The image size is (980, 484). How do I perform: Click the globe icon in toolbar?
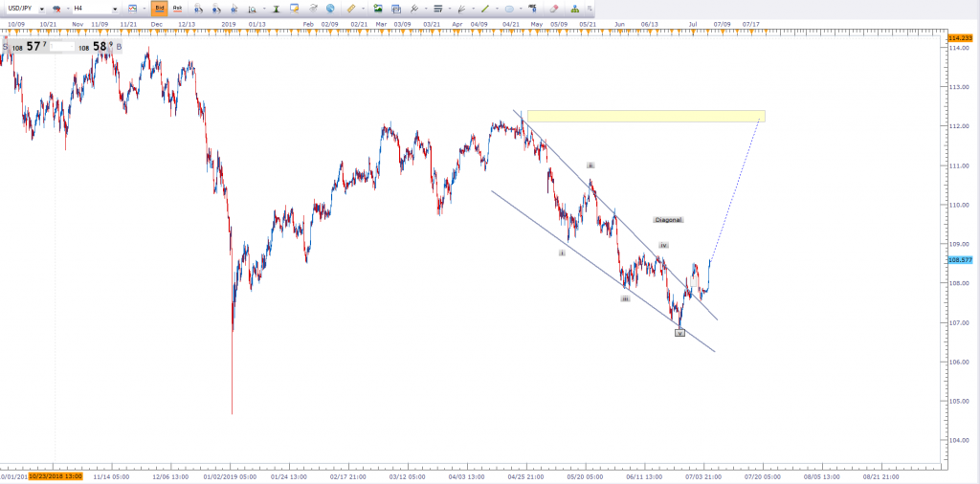(x=330, y=8)
